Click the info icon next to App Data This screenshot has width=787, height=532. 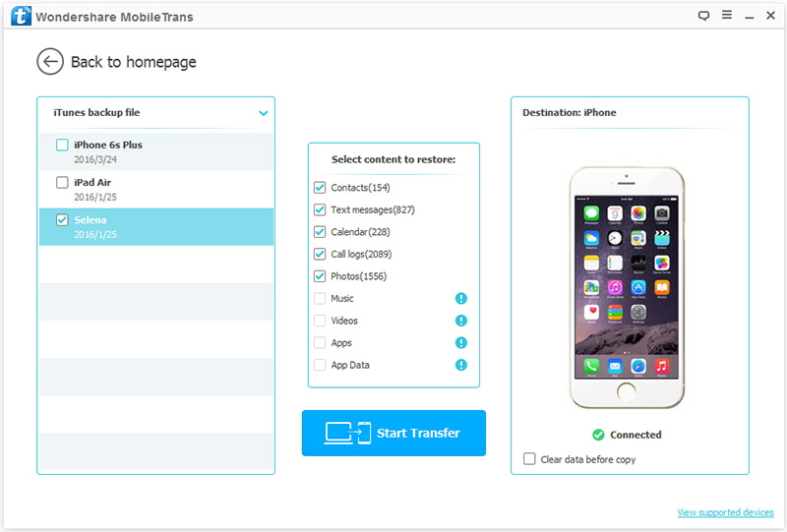(460, 365)
